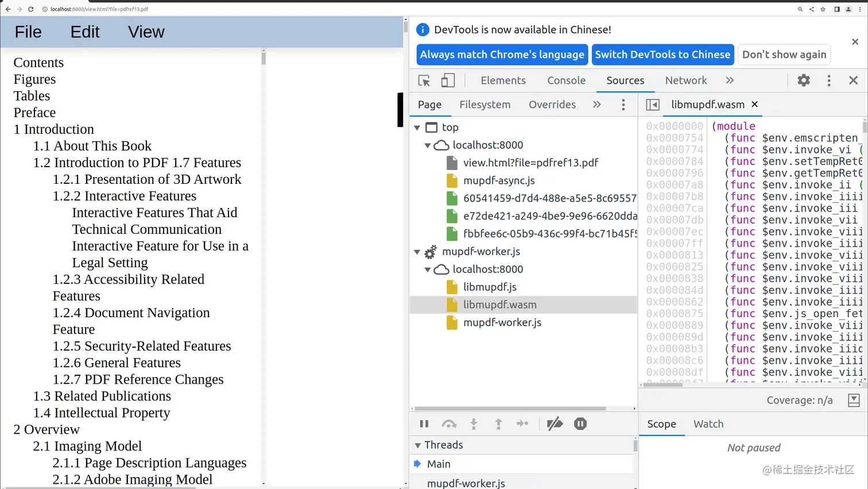This screenshot has width=868, height=489.
Task: Open 1.1 About This Book outline entry
Action: [92, 146]
